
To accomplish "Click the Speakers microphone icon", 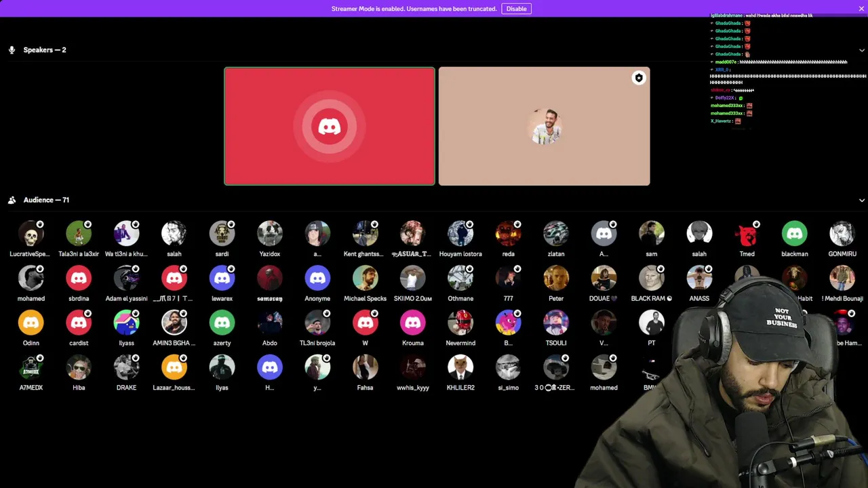I will [12, 50].
